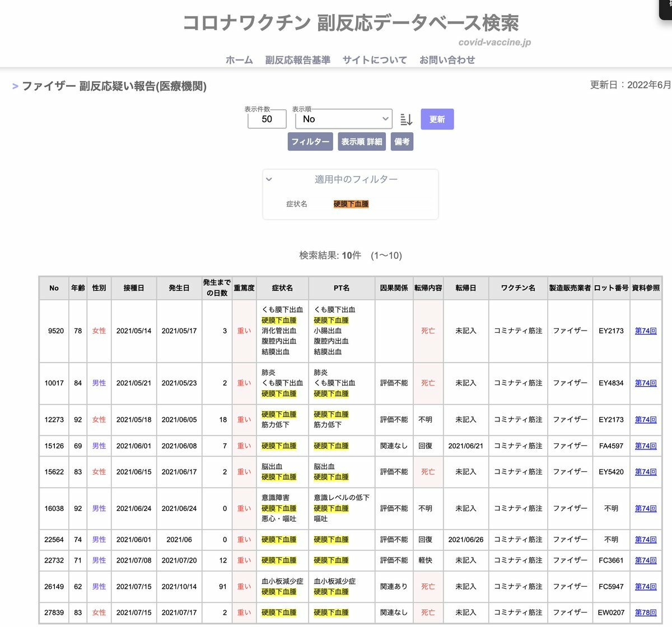This screenshot has height=627, width=672.
Task: Click the 硬膜下血腫 filter tag
Action: pos(351,204)
